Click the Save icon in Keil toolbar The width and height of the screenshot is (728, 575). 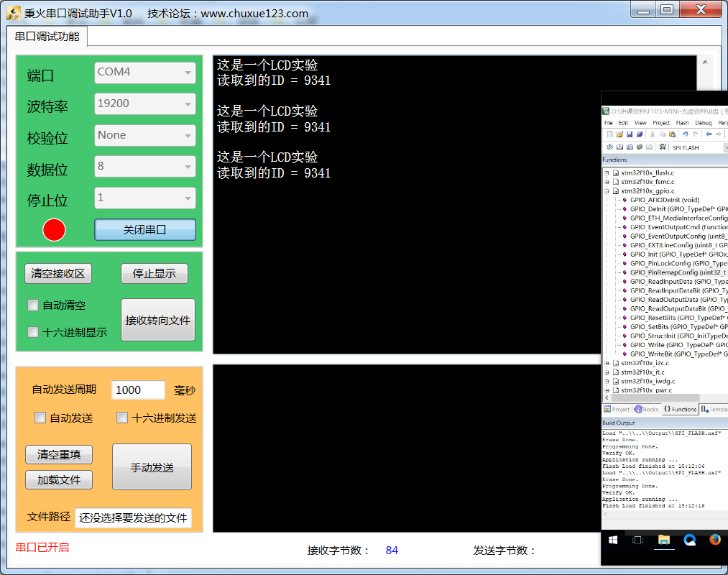click(x=628, y=134)
